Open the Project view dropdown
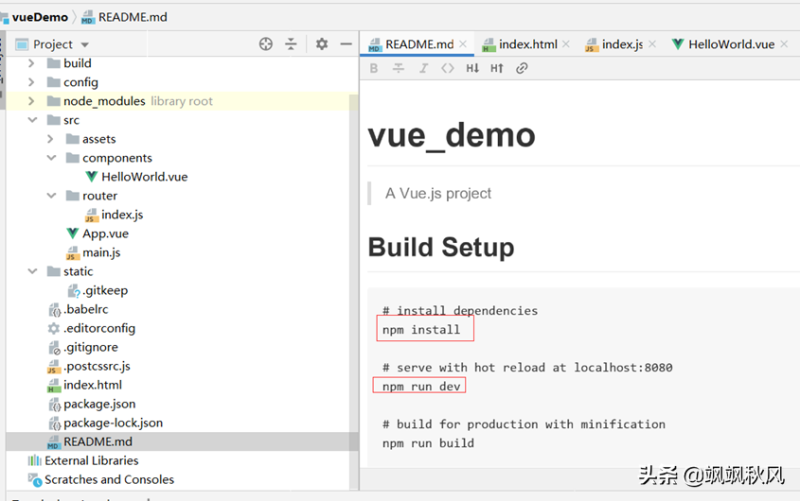 click(61, 44)
